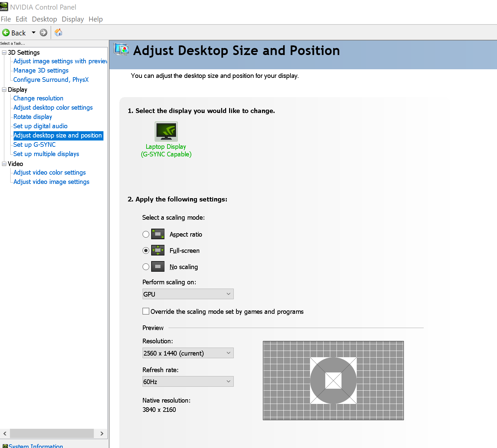Click the Full-screen scaling mode icon

(158, 250)
